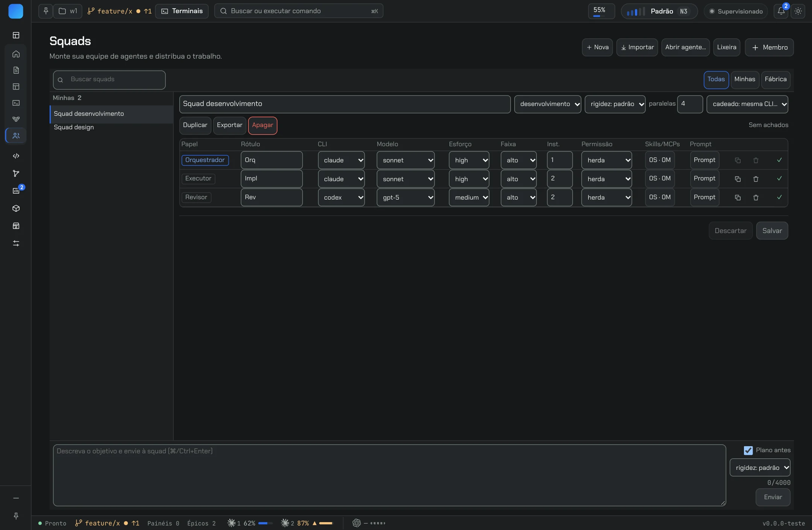812x530 pixels.
Task: Open the git branch icon in sidebar
Action: [16, 173]
